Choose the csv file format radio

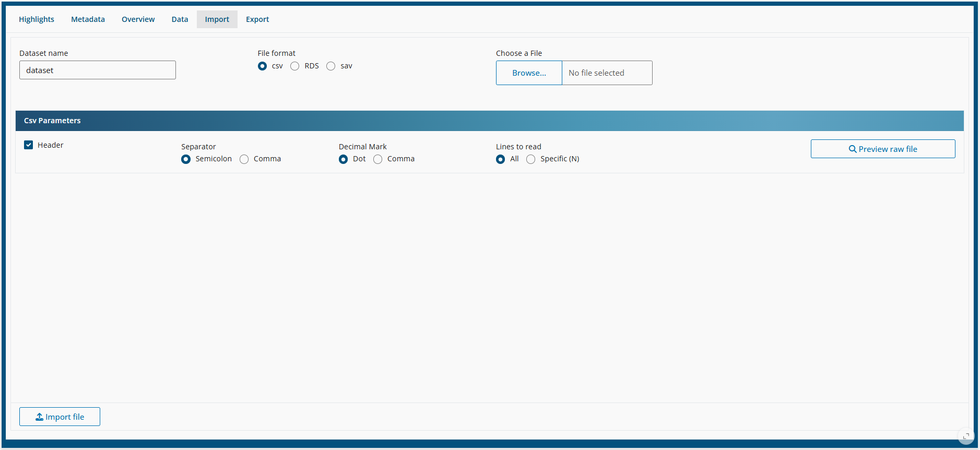click(x=263, y=66)
